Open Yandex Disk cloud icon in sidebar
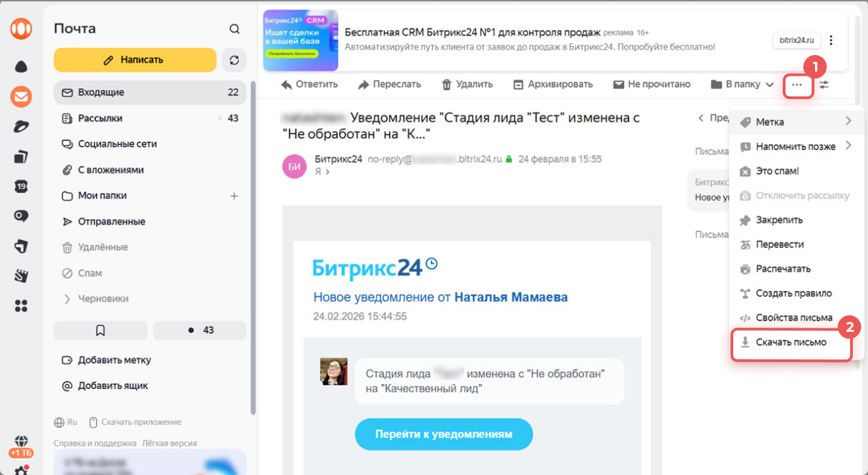Screen dimensions: 868x475 [21, 67]
